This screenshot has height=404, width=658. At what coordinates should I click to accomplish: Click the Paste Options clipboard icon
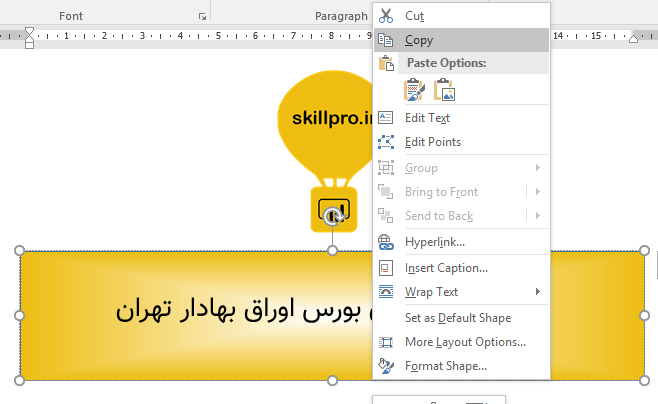point(386,63)
